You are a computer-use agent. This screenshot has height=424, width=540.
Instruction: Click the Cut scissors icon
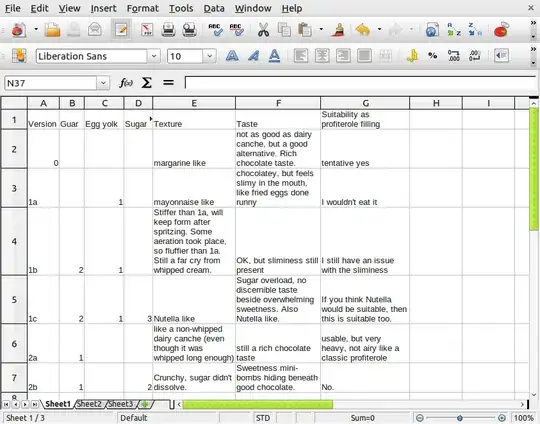point(263,30)
